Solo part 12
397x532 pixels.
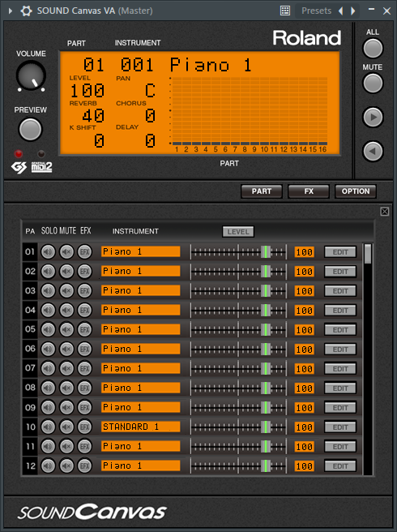pos(48,466)
